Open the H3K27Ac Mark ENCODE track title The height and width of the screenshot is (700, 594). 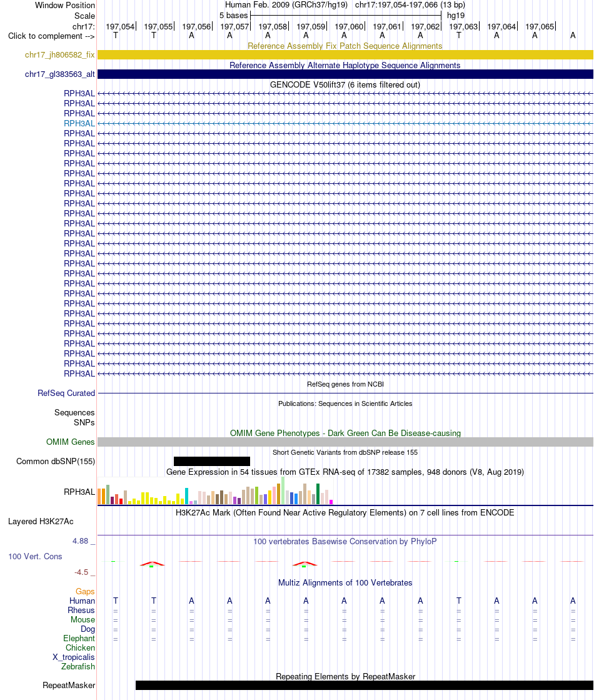345,512
